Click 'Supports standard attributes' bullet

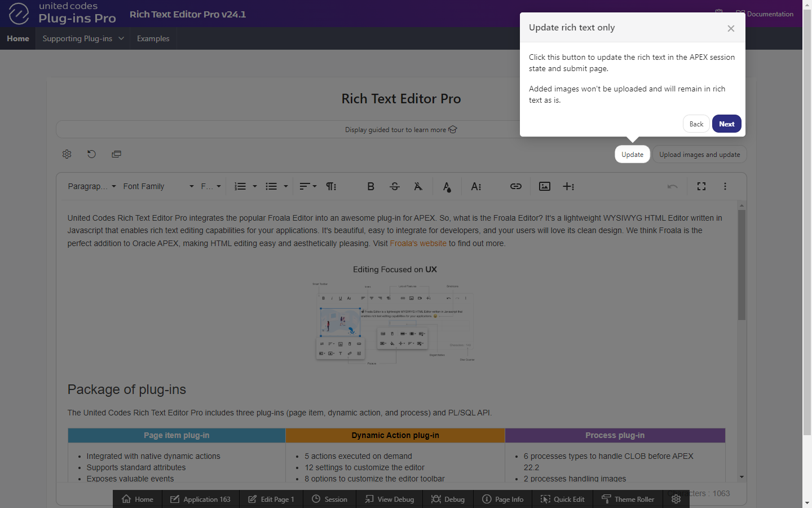(x=136, y=467)
